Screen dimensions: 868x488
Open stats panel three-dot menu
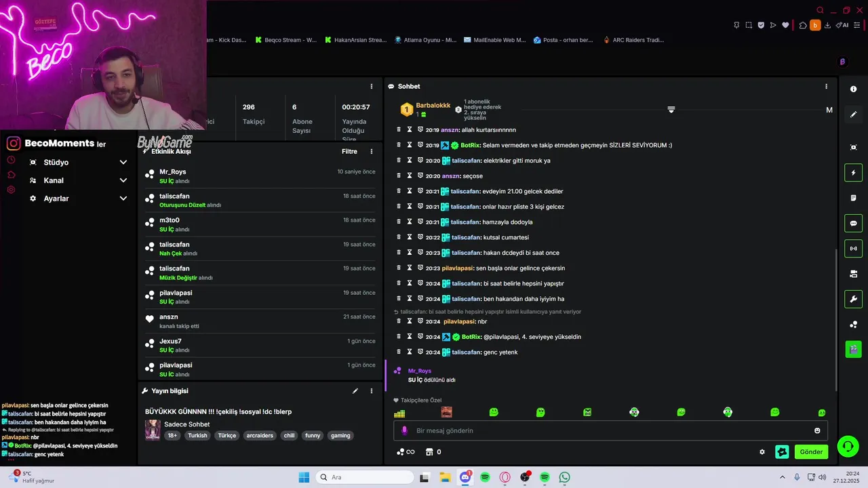372,87
